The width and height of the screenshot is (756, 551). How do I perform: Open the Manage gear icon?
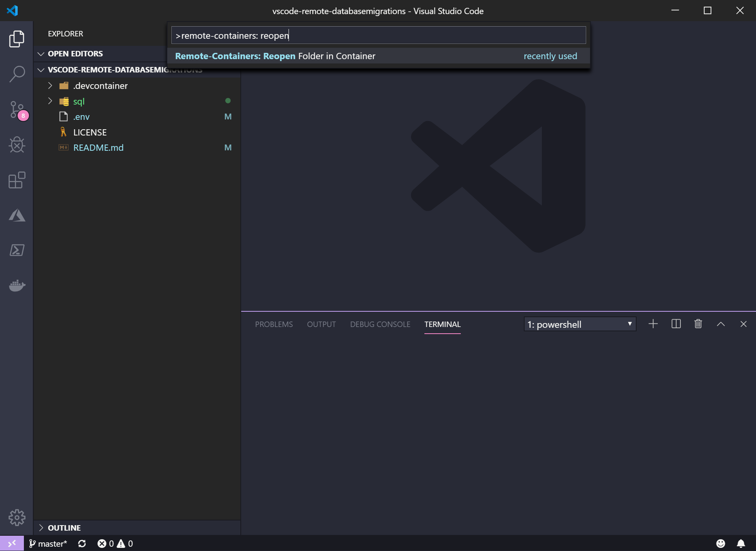(17, 517)
